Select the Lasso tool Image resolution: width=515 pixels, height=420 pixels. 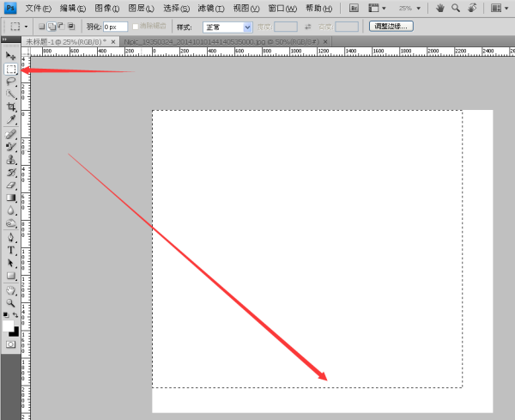[11, 82]
